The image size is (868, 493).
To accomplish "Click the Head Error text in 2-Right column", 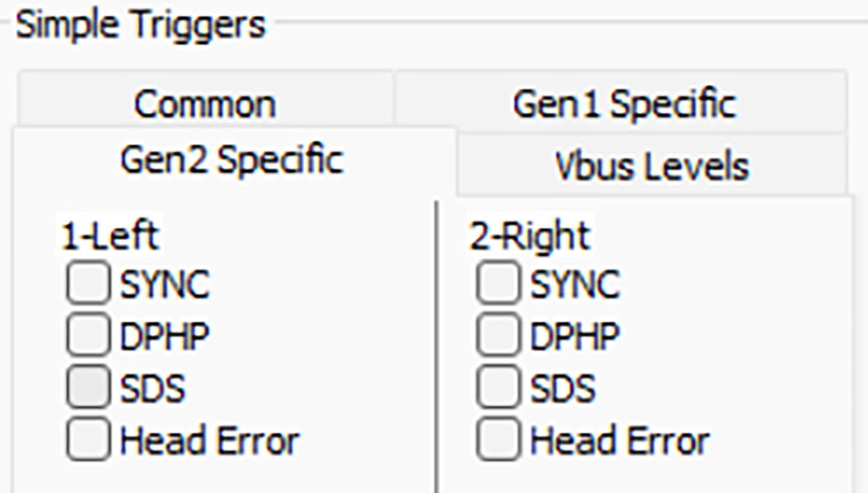I will [619, 440].
